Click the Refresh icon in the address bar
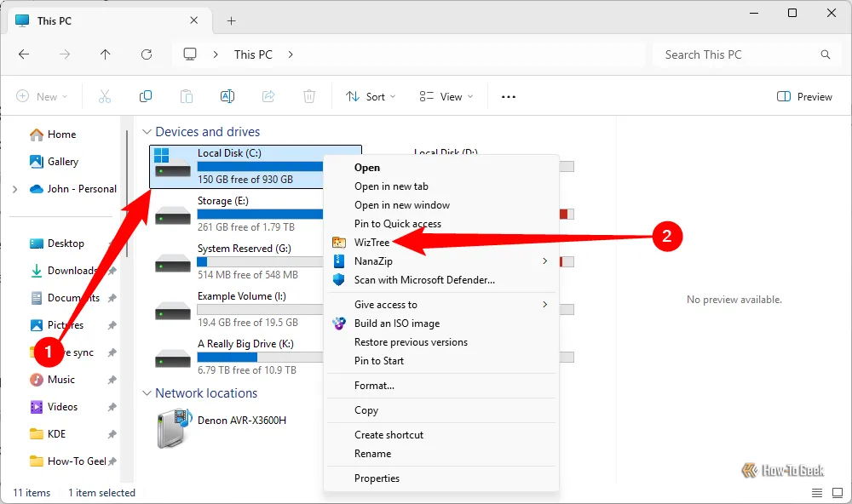 [x=146, y=54]
